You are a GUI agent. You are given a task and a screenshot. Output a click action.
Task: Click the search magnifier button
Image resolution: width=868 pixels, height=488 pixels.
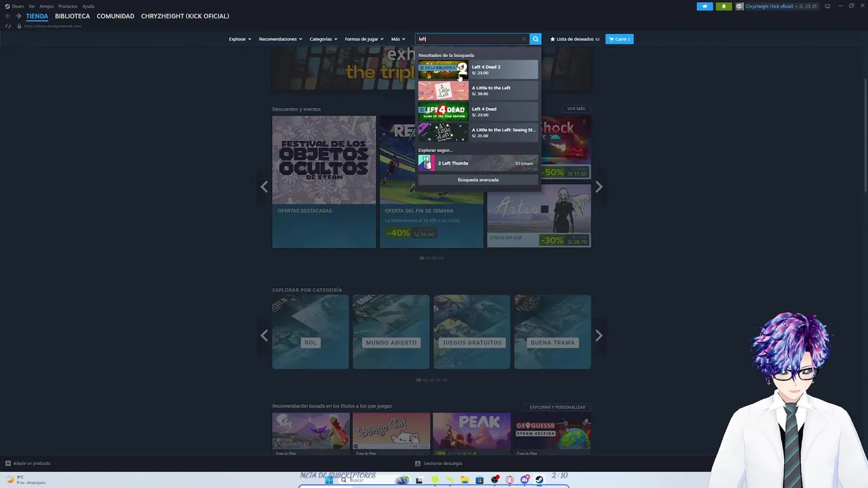535,39
